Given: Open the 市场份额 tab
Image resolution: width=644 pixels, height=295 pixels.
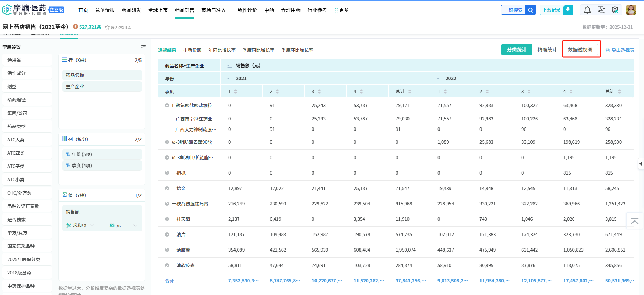Looking at the screenshot, I should click(x=192, y=50).
